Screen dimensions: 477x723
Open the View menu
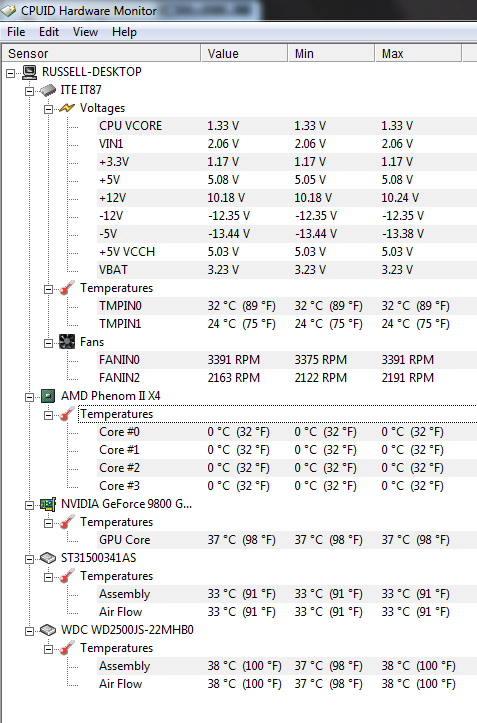point(85,32)
